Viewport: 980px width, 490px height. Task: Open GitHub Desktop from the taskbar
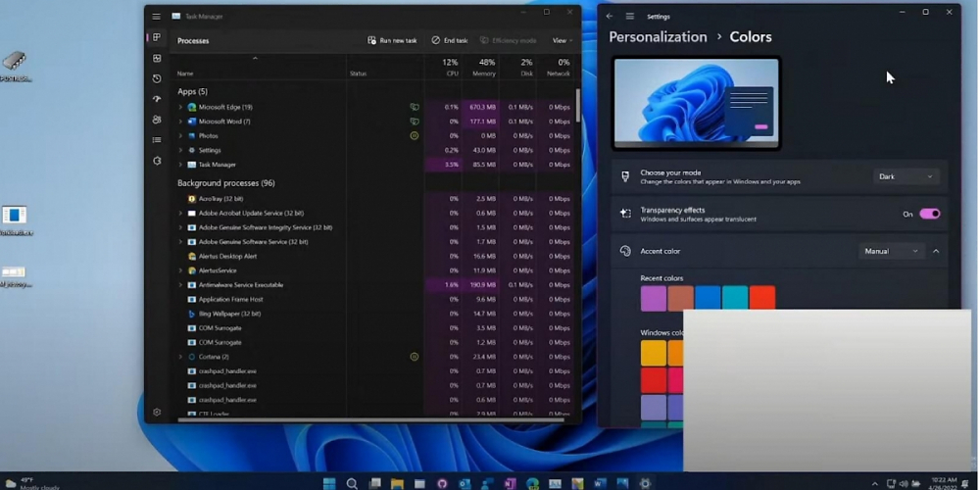(442, 484)
